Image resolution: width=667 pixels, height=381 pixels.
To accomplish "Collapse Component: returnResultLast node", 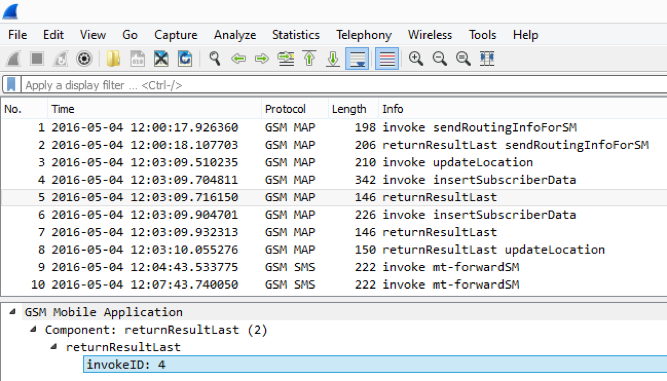I will click(33, 329).
